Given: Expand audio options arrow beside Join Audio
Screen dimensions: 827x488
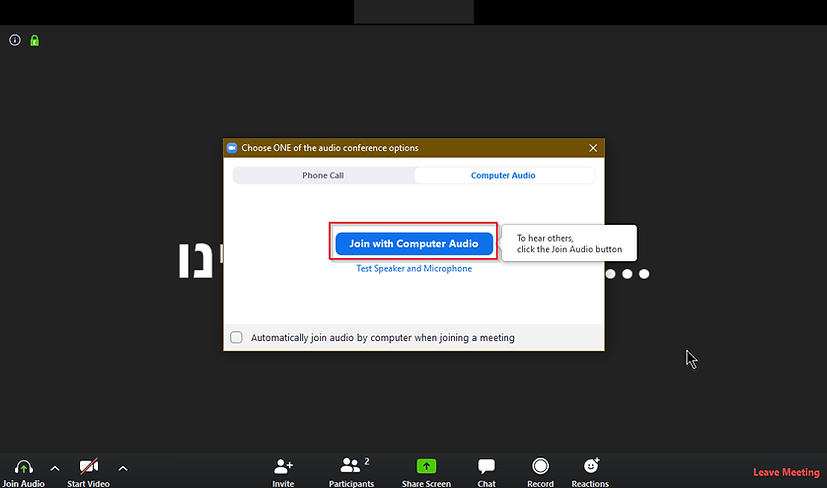Looking at the screenshot, I should pos(55,468).
